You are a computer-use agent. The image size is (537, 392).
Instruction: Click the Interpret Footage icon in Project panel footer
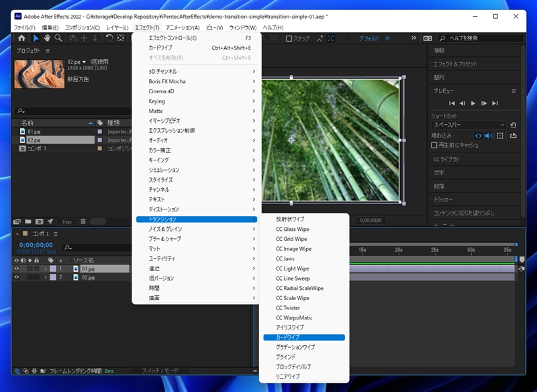click(17, 222)
